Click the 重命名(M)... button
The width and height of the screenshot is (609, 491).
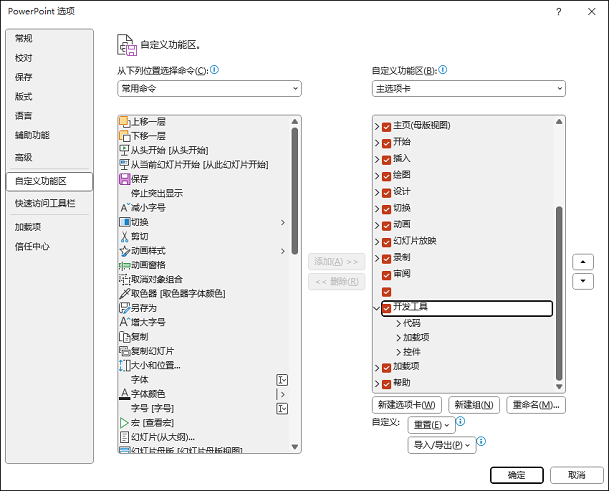click(x=536, y=405)
